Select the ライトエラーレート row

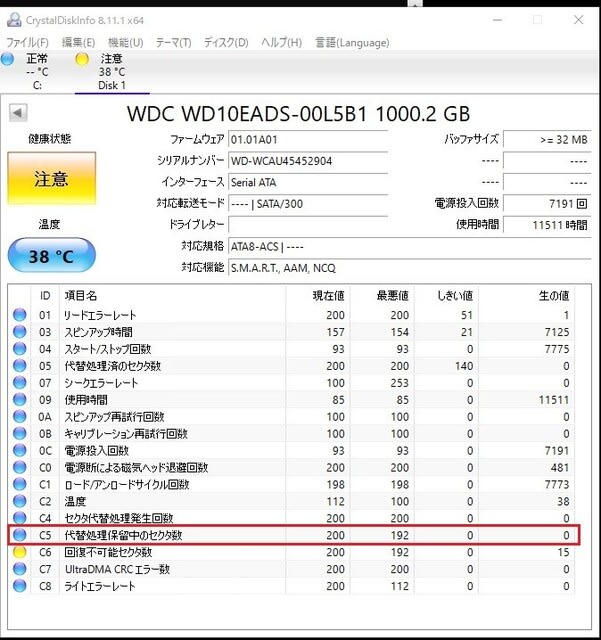pos(292,586)
